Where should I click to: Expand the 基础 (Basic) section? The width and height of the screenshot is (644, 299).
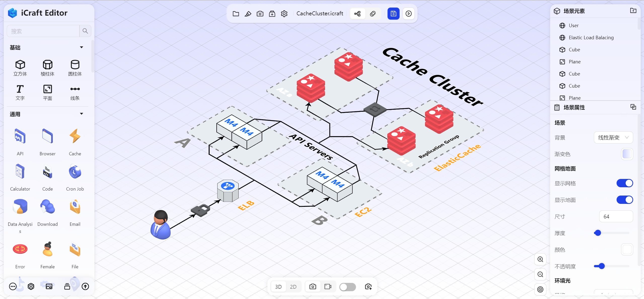point(81,47)
